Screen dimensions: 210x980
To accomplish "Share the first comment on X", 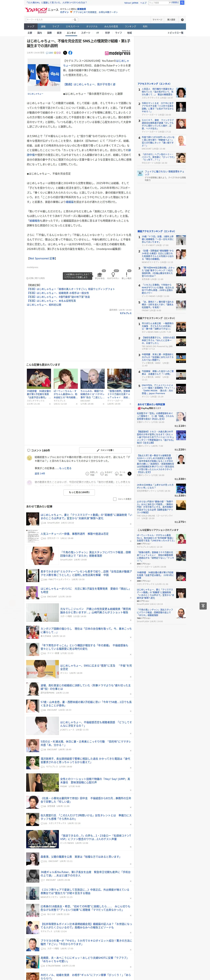I will click(x=129, y=474).
